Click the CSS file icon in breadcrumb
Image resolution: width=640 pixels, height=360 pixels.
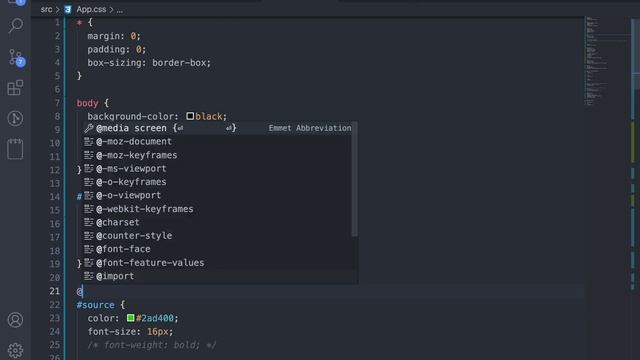click(x=68, y=9)
